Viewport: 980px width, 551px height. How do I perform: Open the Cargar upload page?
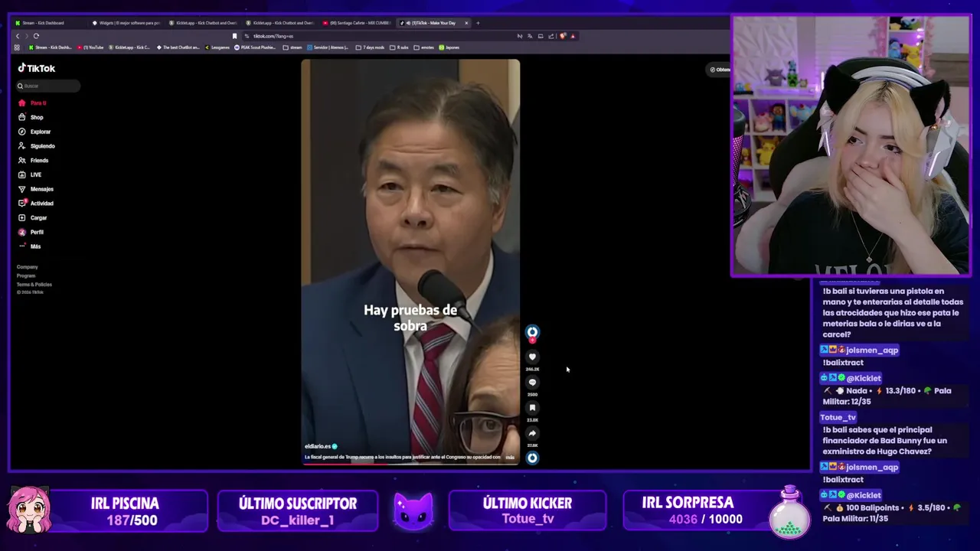[33, 218]
